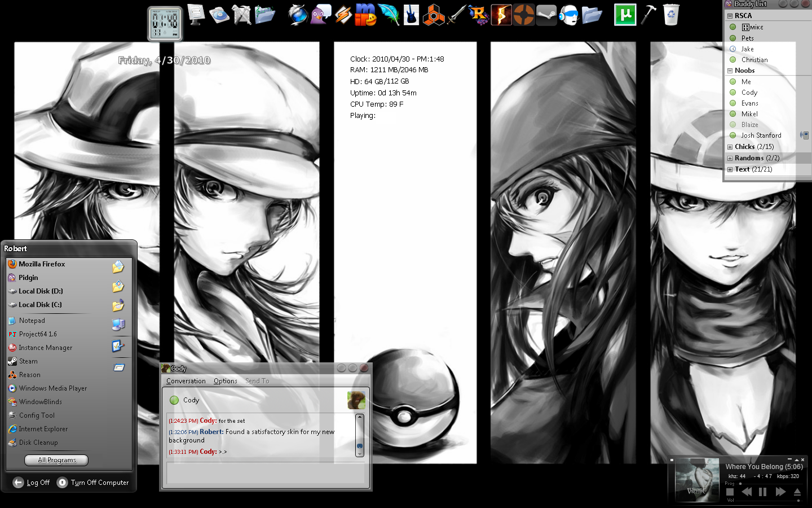Open the Recycle Bin dock icon
The height and width of the screenshot is (508, 812).
pos(670,15)
